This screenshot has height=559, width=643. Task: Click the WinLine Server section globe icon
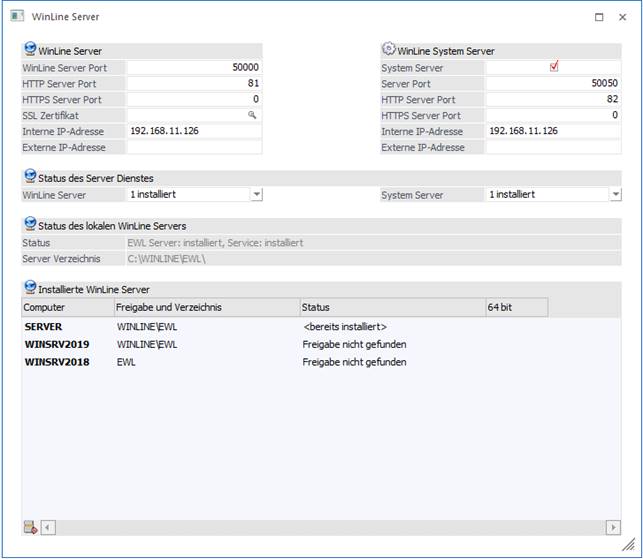[x=29, y=50]
